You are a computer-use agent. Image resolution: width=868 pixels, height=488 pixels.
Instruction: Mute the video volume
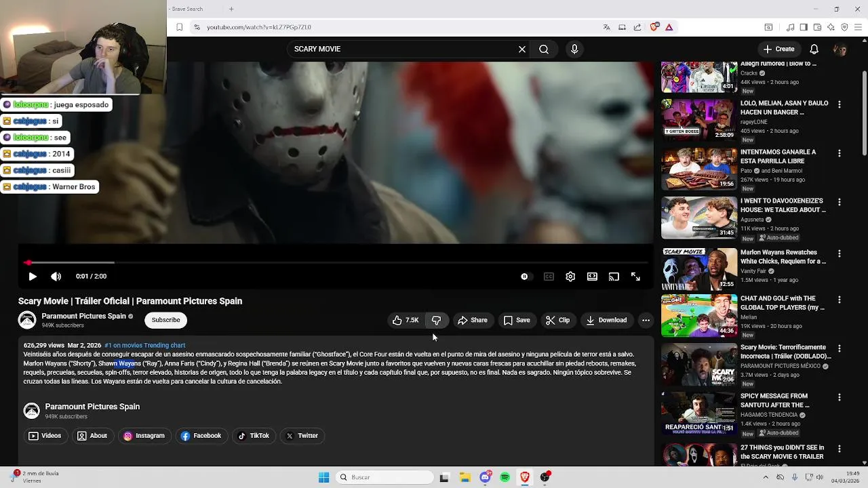click(56, 277)
